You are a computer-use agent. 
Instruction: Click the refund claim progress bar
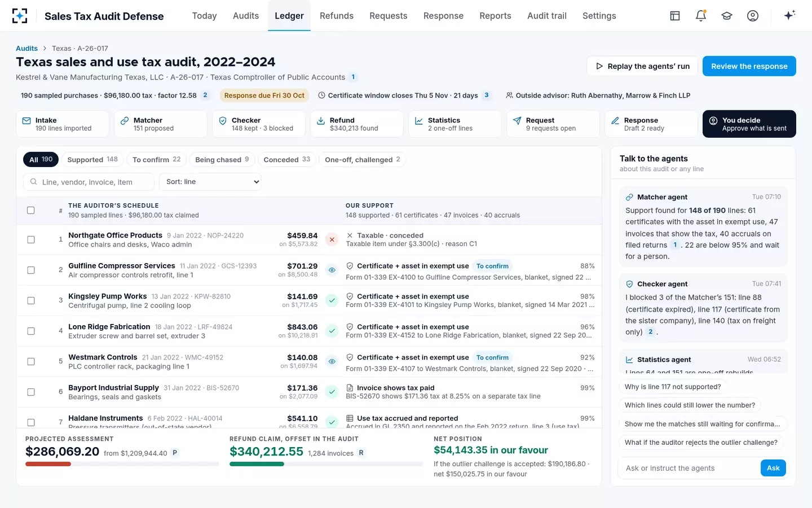pos(326,464)
